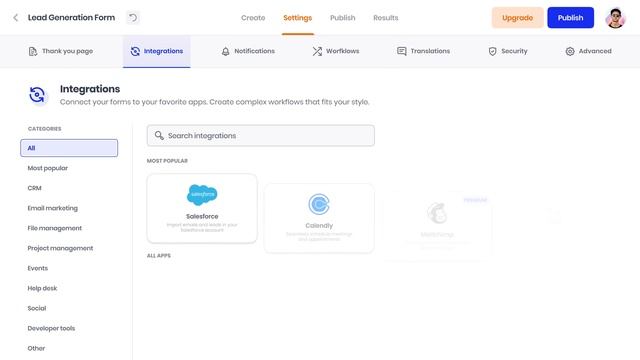Click the Salesforce cloud logo
The width and height of the screenshot is (640, 360).
(x=202, y=195)
